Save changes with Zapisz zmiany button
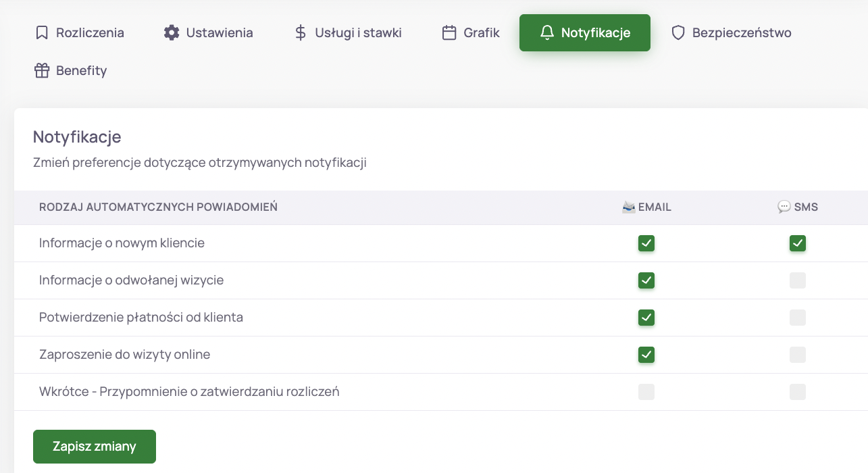Image resolution: width=868 pixels, height=473 pixels. point(95,447)
